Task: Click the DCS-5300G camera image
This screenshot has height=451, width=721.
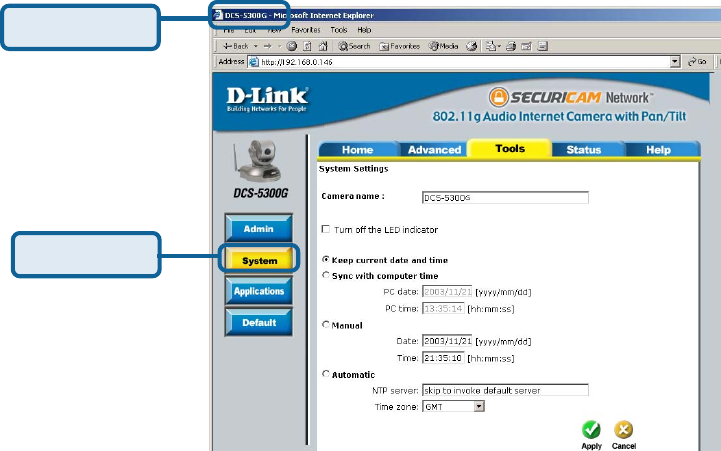Action: [258, 161]
